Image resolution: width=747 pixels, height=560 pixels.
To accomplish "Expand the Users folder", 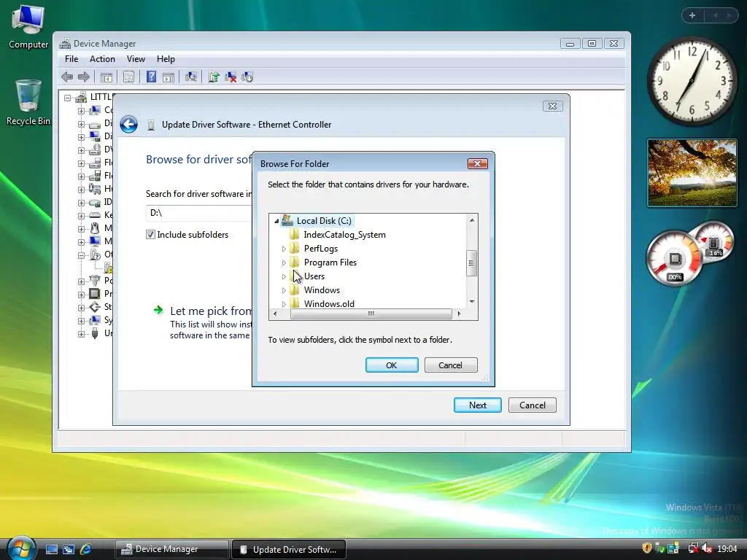I will tap(284, 276).
